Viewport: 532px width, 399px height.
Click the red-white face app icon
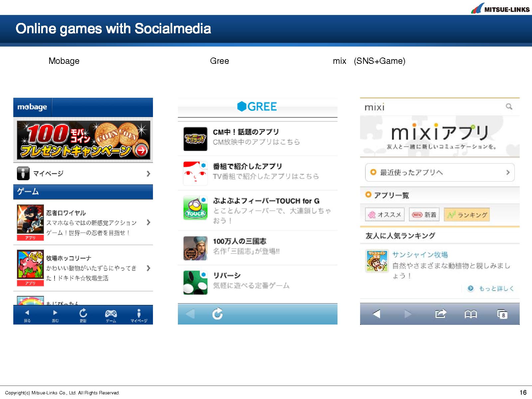(196, 173)
